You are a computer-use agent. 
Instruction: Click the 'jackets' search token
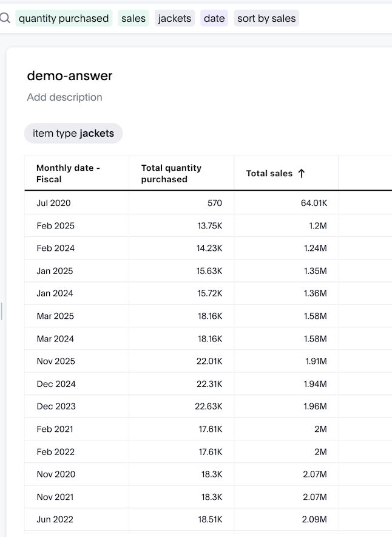[175, 18]
